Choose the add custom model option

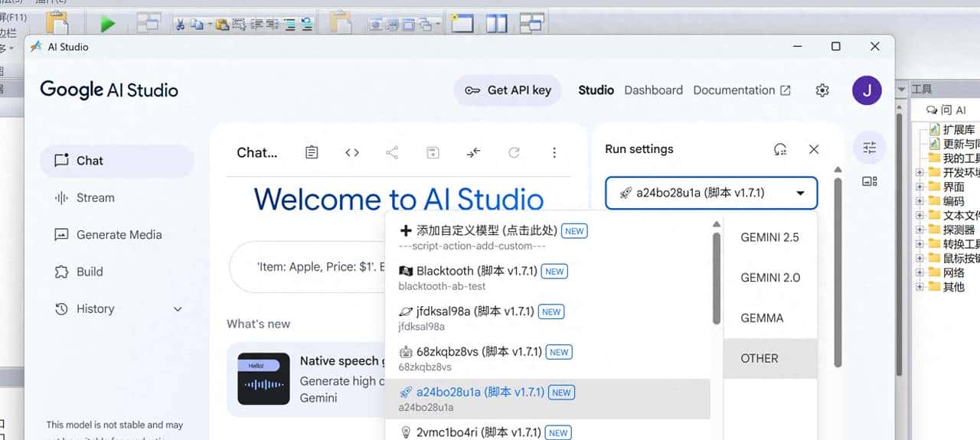(547, 236)
